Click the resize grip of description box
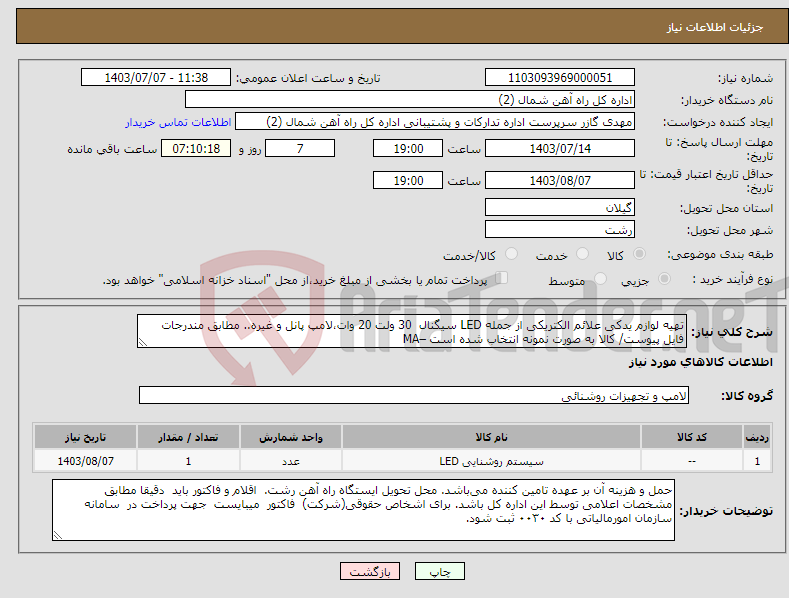 143,342
